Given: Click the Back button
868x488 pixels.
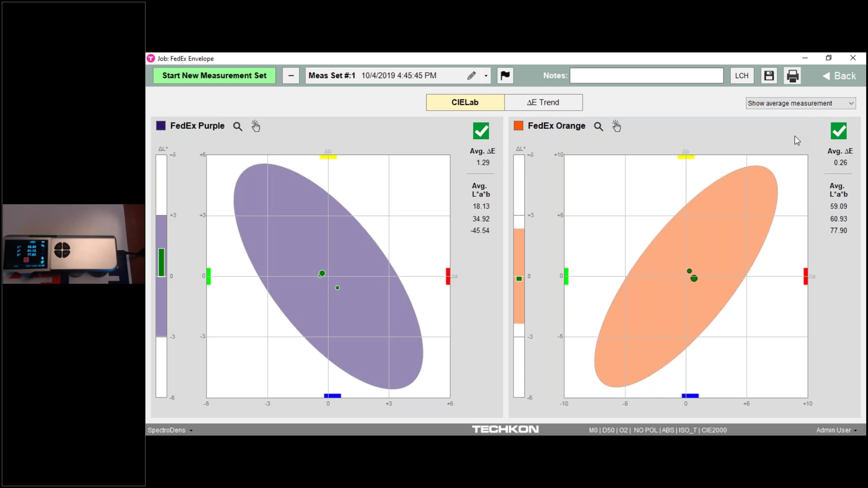Looking at the screenshot, I should [x=839, y=76].
